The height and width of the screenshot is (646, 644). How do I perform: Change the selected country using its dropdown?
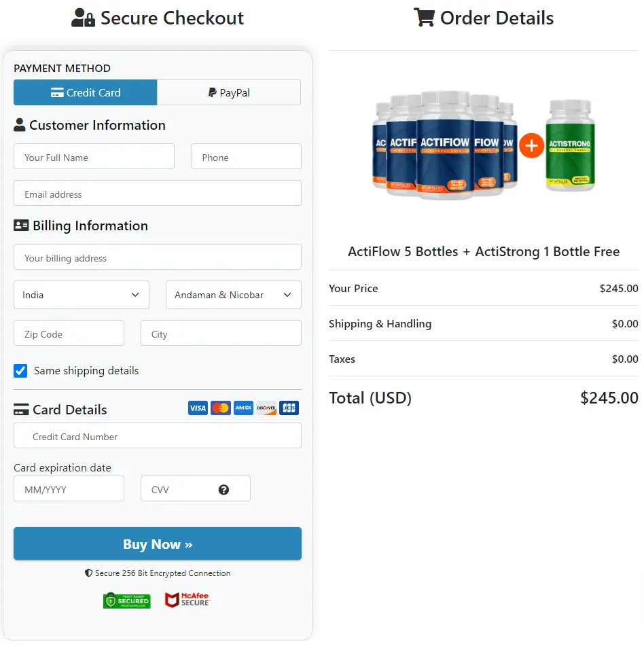[x=81, y=295]
